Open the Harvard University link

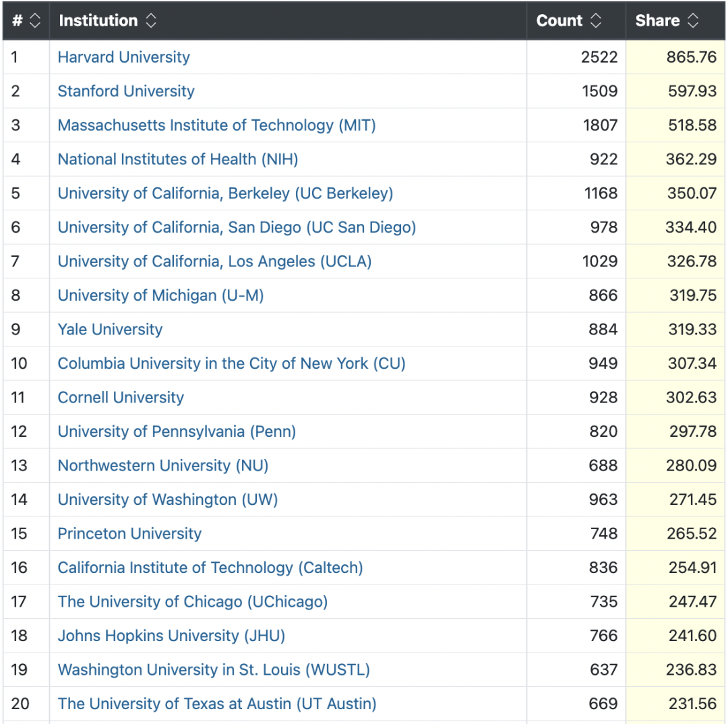pyautogui.click(x=123, y=57)
